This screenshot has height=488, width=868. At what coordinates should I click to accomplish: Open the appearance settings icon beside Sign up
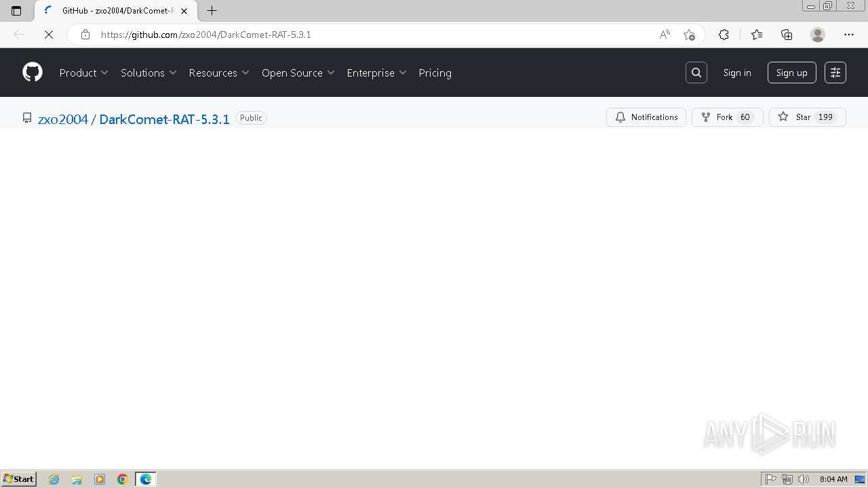pyautogui.click(x=835, y=73)
